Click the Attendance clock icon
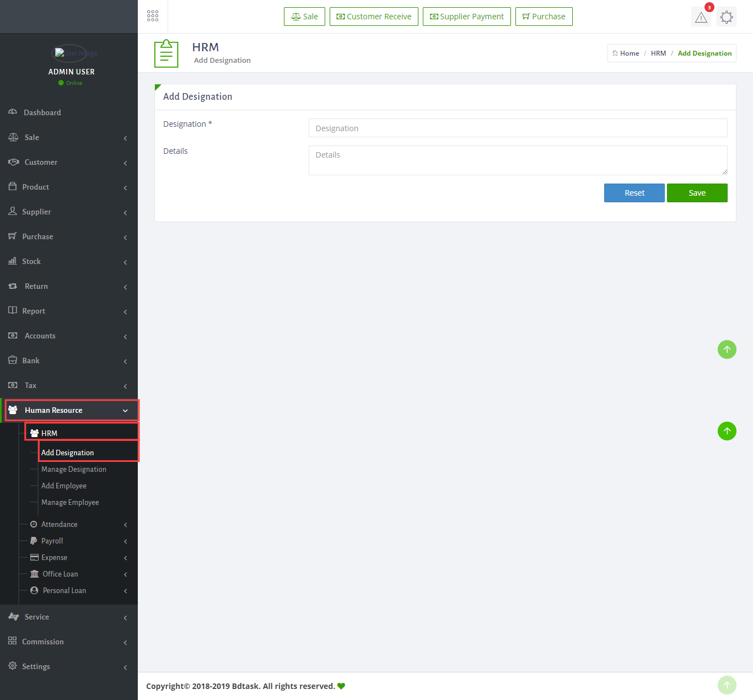The width and height of the screenshot is (753, 700). pyautogui.click(x=34, y=524)
